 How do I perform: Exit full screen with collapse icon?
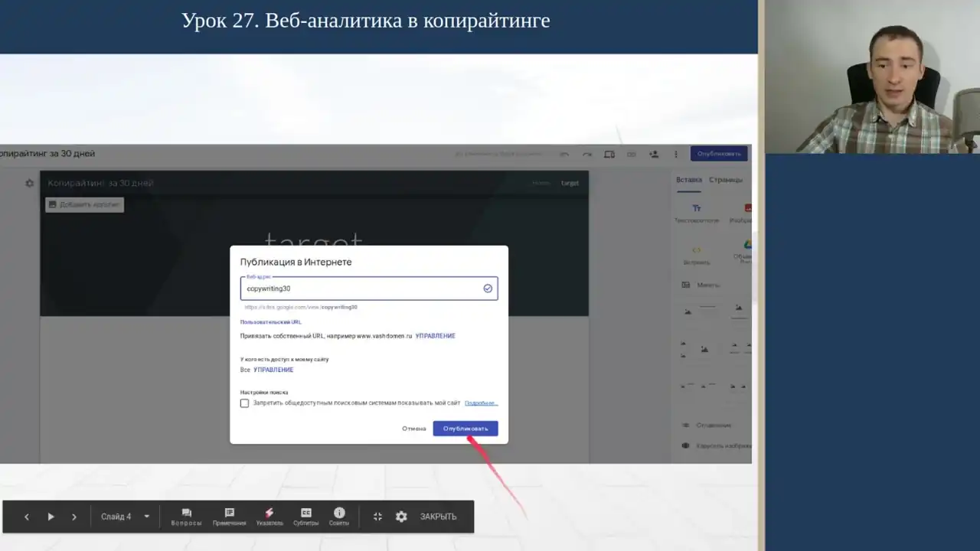click(377, 517)
